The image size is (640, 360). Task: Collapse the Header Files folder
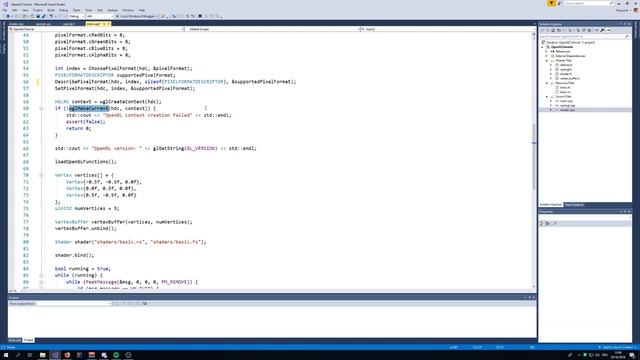click(547, 60)
